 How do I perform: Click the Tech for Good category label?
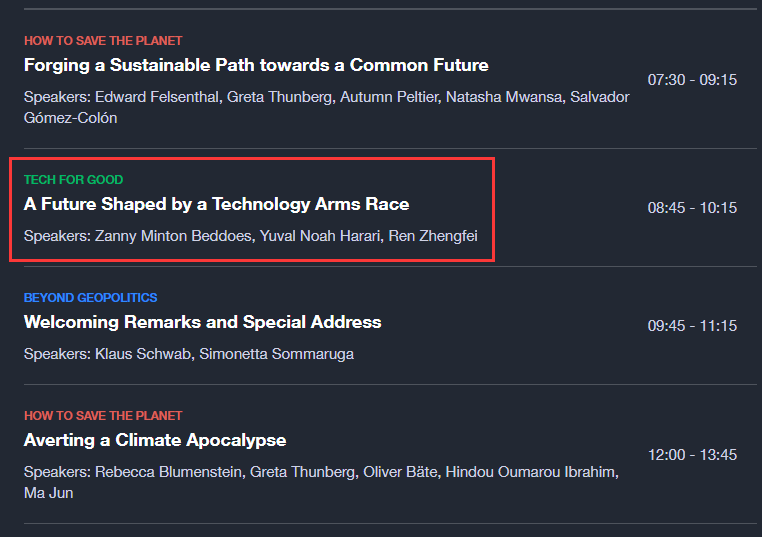click(x=73, y=180)
